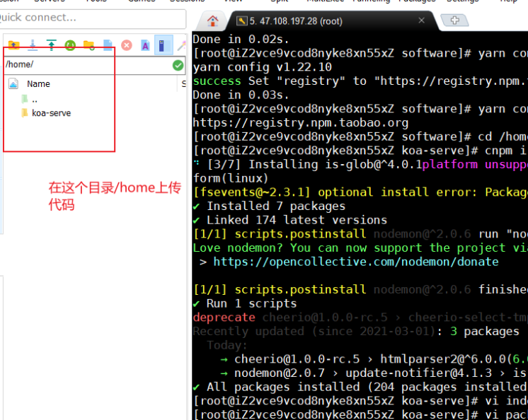Open the opencollective.com/nodemon/donate link

point(356,262)
